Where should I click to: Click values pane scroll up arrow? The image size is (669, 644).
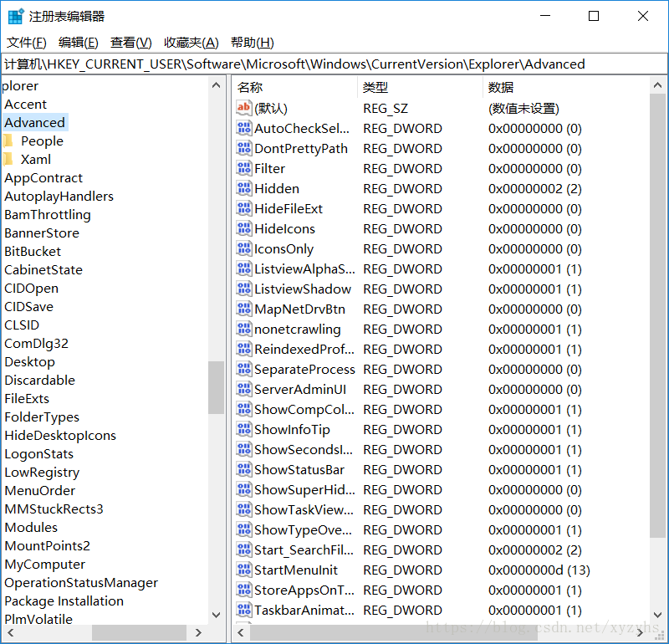(657, 85)
